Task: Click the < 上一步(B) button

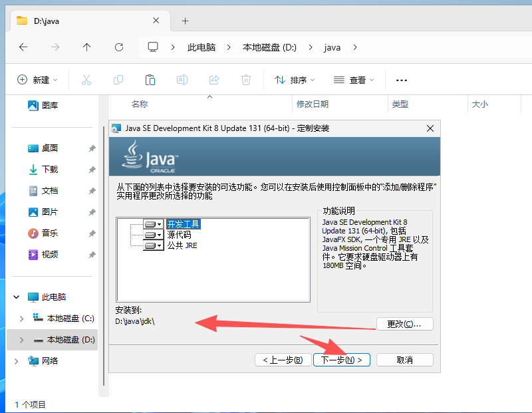Action: [x=283, y=360]
